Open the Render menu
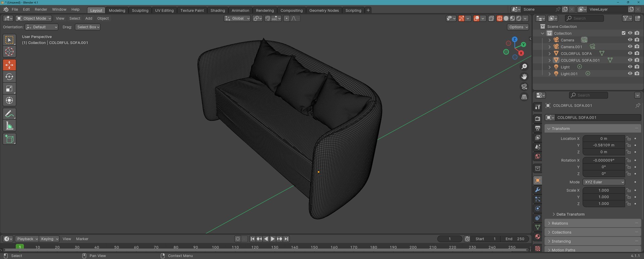Screen dimensions: 644x259 click(x=41, y=9)
